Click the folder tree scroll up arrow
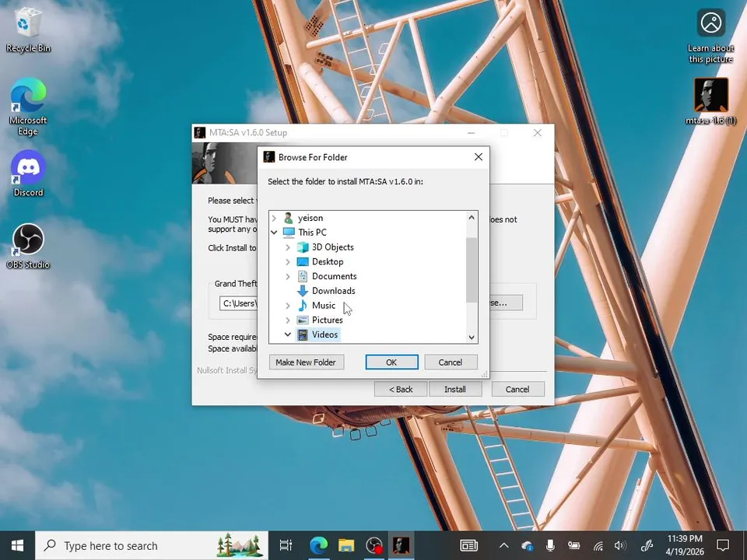This screenshot has width=747, height=560. [472, 218]
